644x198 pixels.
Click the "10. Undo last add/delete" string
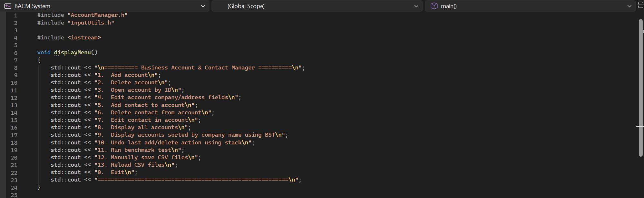(173, 142)
